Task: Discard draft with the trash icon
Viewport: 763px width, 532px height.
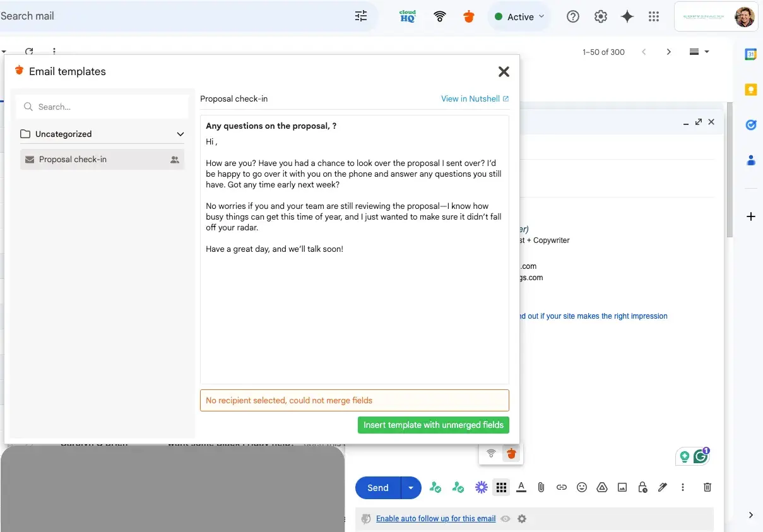Action: coord(707,487)
